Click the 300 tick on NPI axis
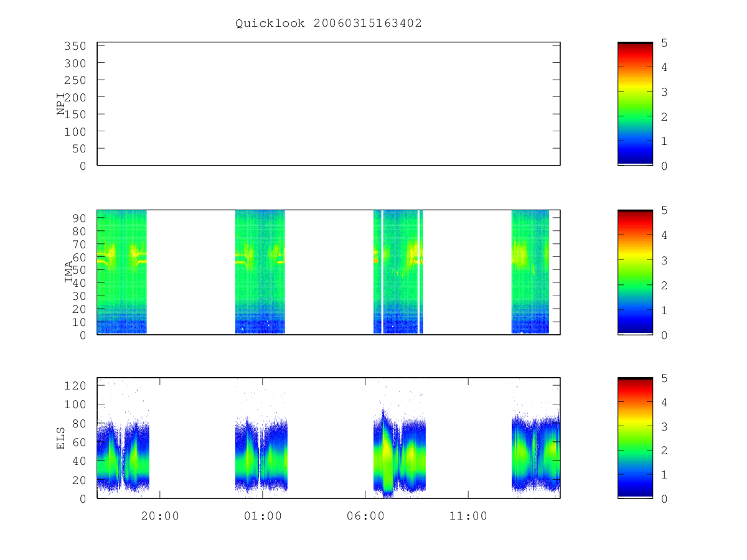The width and height of the screenshot is (747, 560). (x=76, y=63)
